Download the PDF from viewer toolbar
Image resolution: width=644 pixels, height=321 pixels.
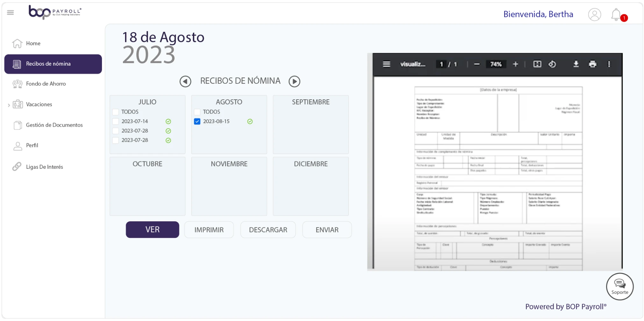[576, 64]
